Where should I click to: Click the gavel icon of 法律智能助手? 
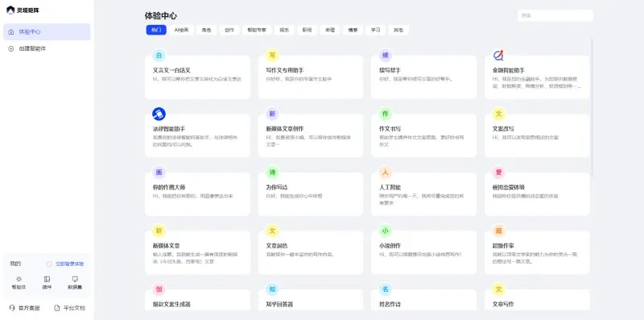coord(159,114)
